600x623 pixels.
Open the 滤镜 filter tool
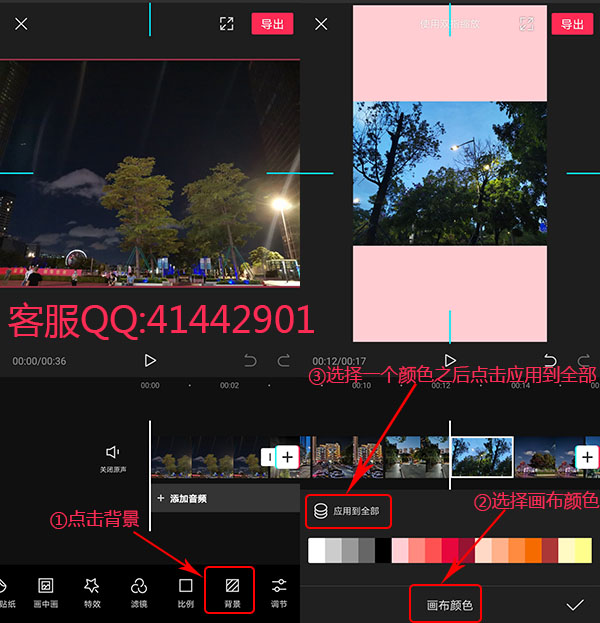(x=139, y=594)
